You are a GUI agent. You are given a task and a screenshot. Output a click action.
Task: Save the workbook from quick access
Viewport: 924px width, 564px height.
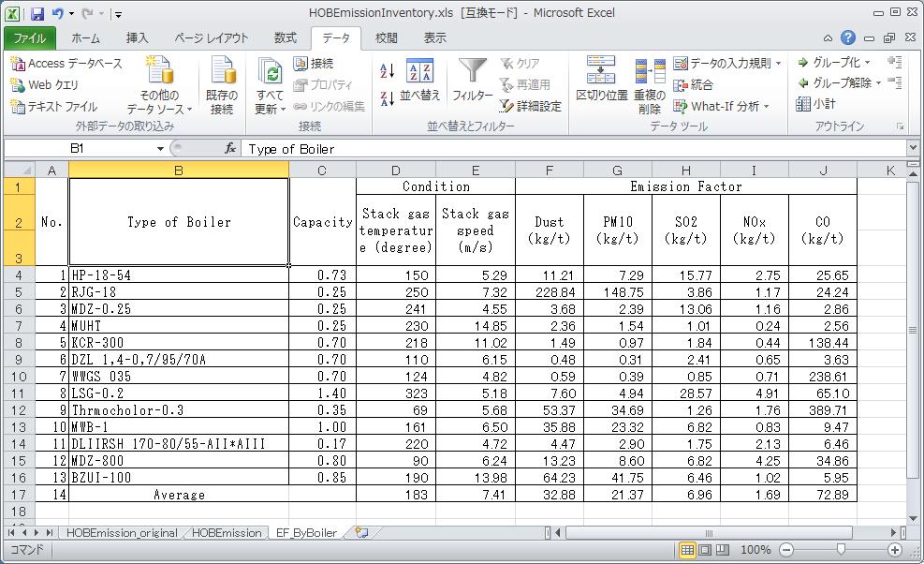point(37,13)
